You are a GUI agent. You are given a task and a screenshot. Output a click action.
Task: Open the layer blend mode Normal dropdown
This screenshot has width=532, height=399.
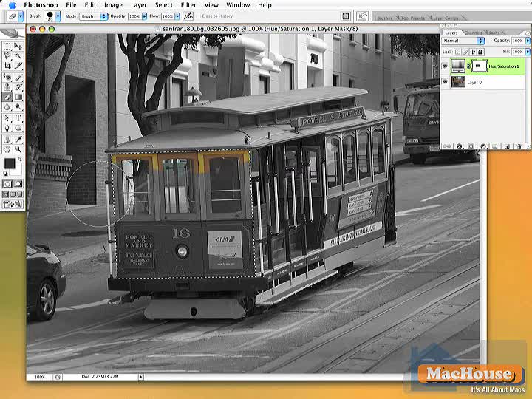tap(463, 41)
